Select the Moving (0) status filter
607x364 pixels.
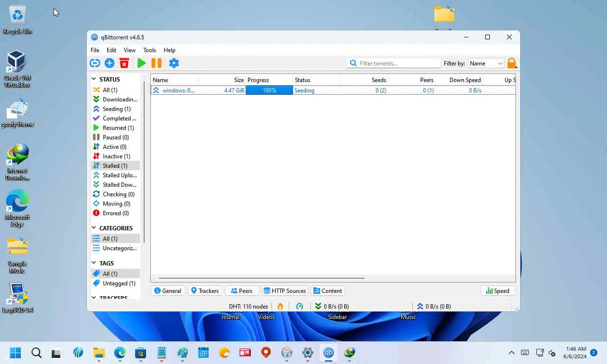[x=115, y=203]
